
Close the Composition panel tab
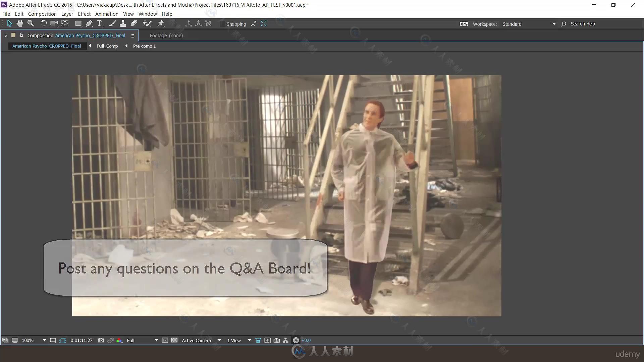[6, 36]
